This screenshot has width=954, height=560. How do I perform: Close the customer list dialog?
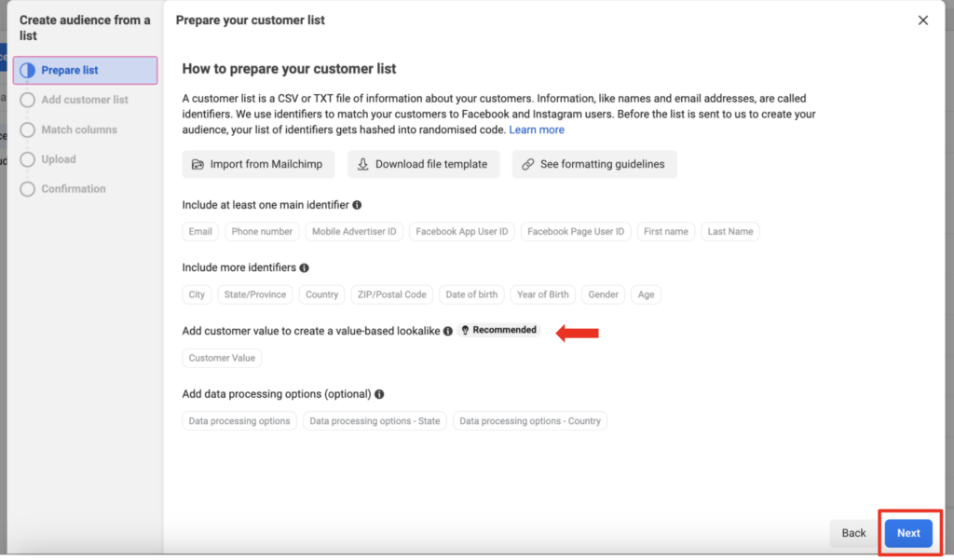click(x=923, y=20)
